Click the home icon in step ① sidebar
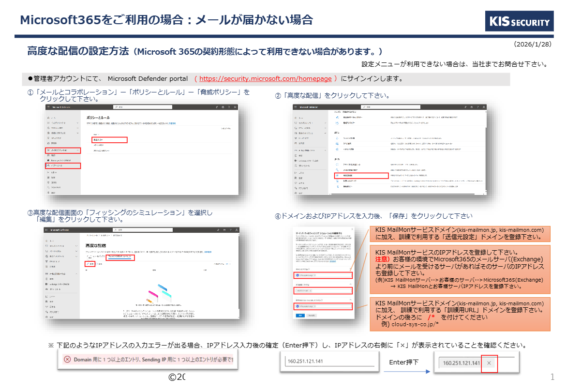The image size is (566, 392). [48, 118]
